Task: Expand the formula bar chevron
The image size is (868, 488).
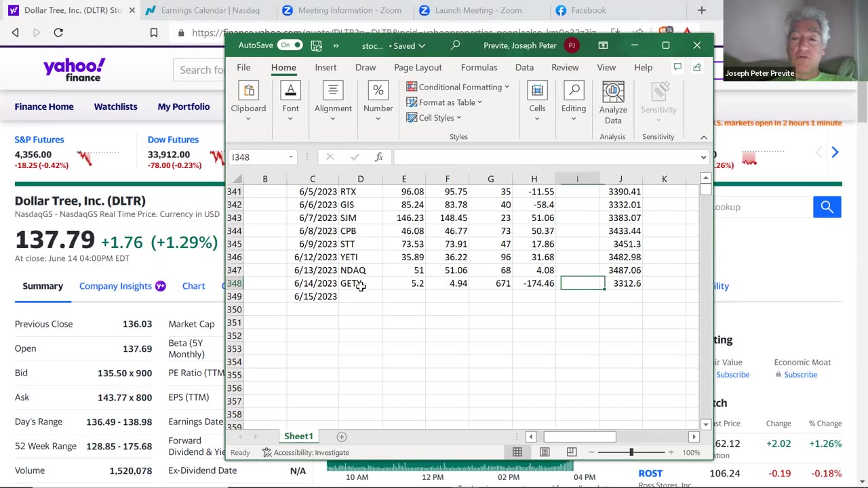Action: point(703,157)
